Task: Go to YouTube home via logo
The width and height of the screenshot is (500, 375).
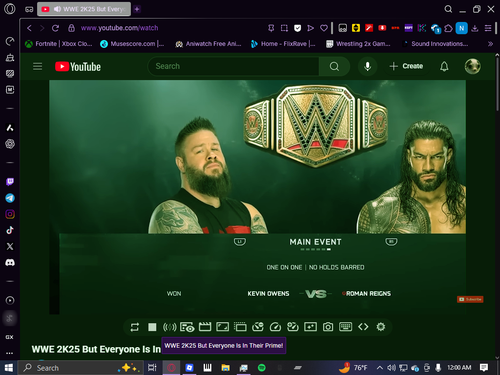Action: click(x=78, y=67)
